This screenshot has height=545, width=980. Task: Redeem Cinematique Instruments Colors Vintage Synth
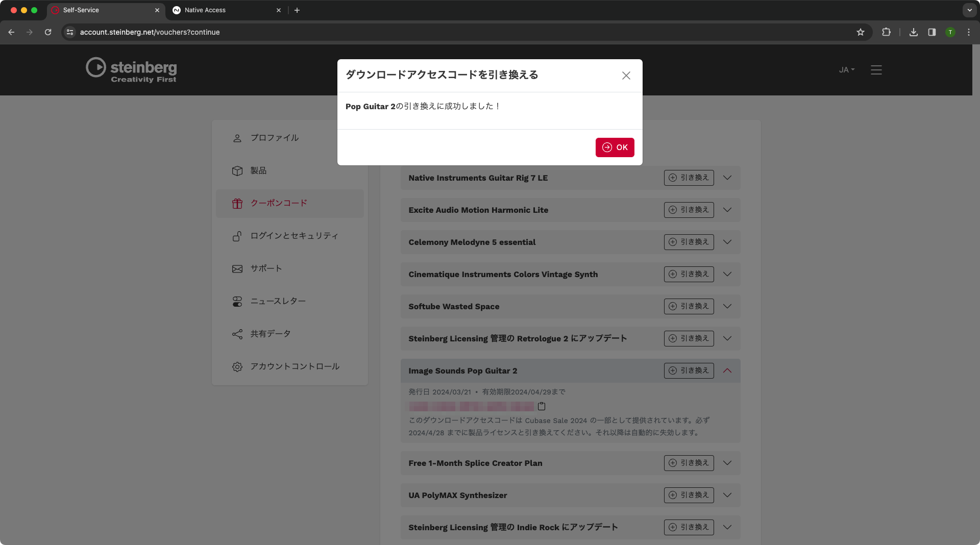click(689, 274)
